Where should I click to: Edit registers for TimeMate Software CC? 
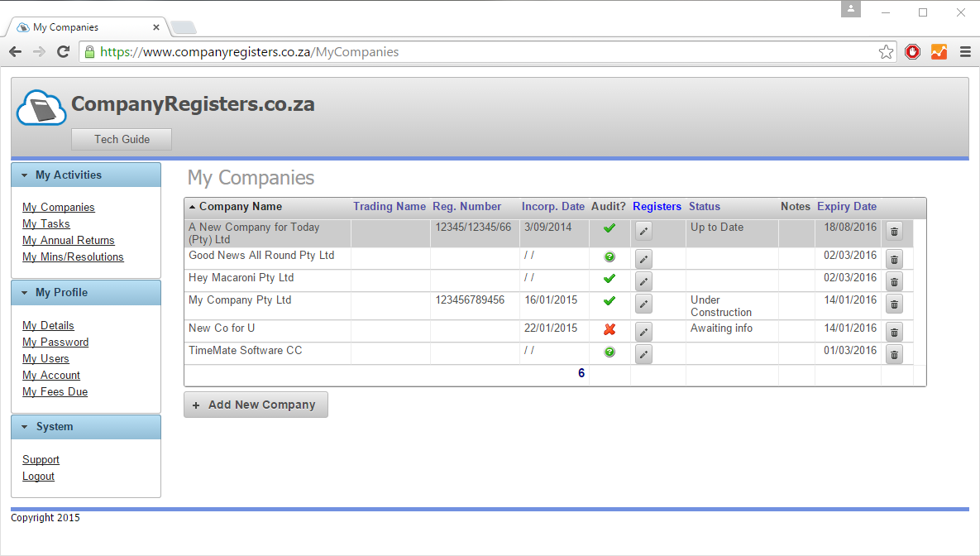(643, 354)
